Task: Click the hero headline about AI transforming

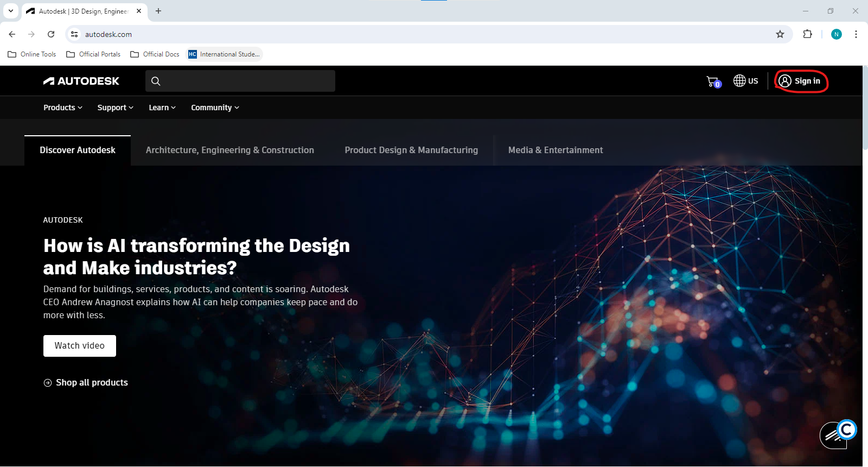Action: click(x=196, y=257)
